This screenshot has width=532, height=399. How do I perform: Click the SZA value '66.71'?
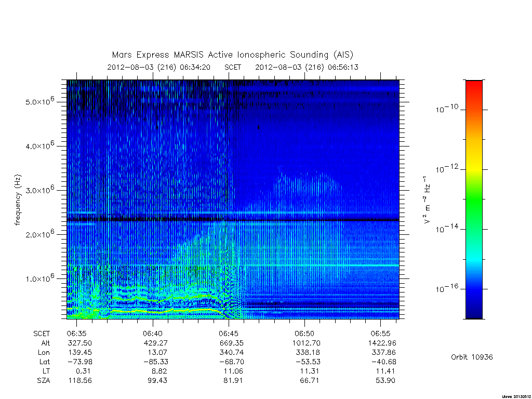(x=309, y=381)
